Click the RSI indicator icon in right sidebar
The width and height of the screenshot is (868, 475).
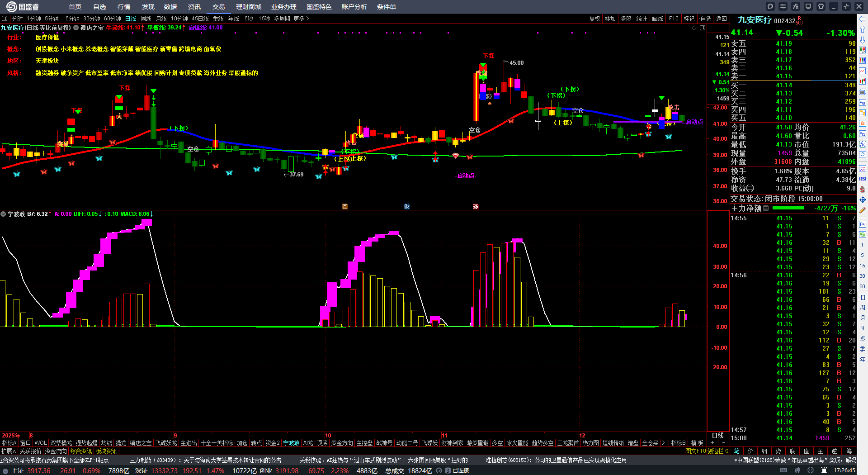click(x=863, y=179)
